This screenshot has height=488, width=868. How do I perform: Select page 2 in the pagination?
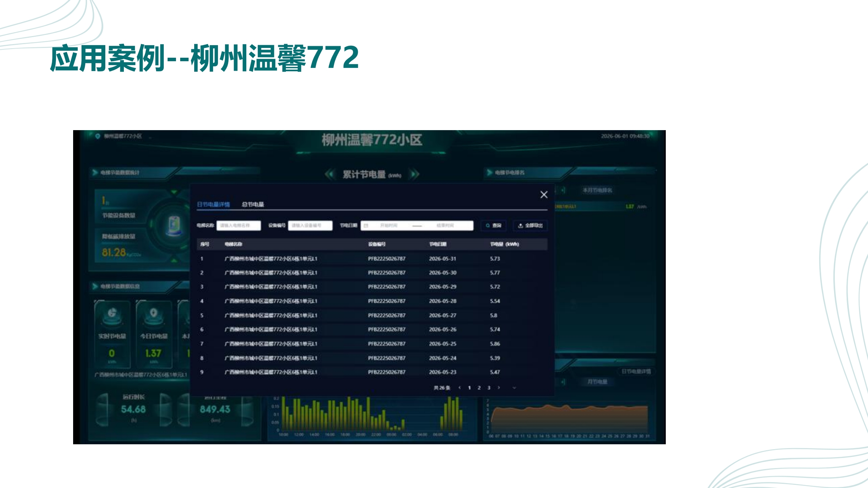point(479,388)
